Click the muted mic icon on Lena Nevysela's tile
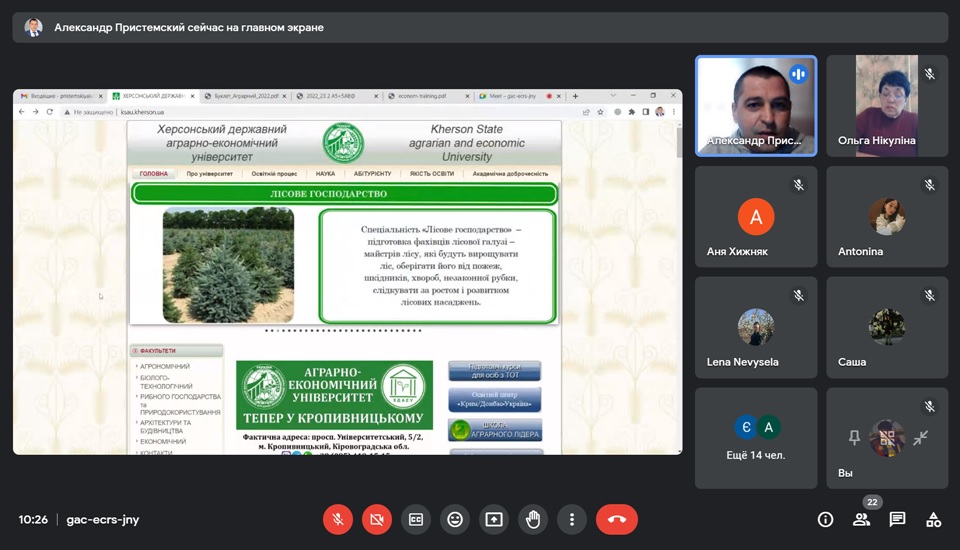Viewport: 960px width, 550px height. [x=799, y=295]
